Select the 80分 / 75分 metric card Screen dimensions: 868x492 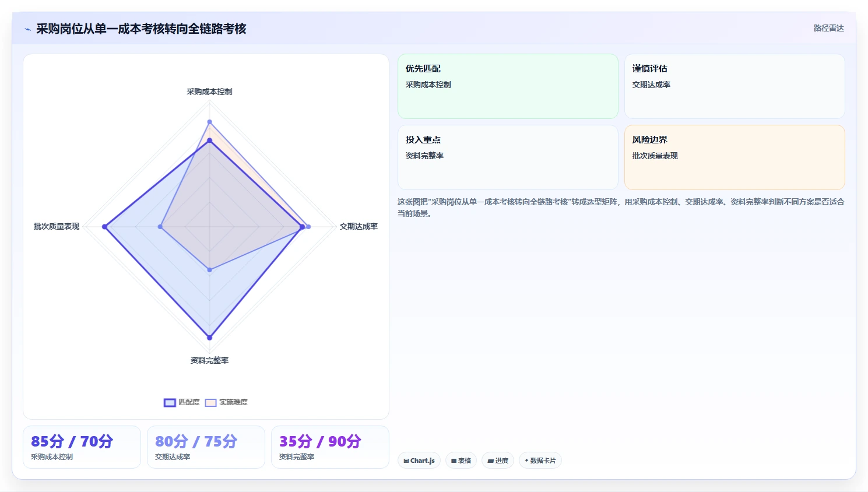point(206,447)
